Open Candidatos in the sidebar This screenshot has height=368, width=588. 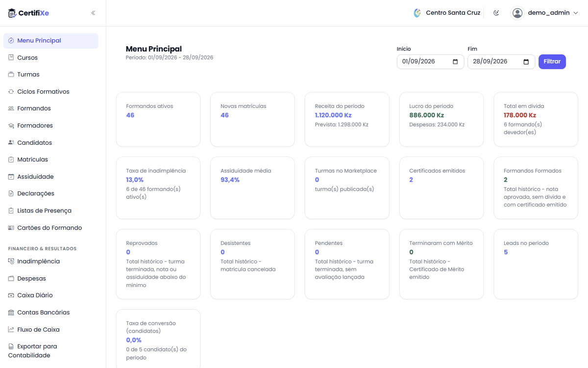coord(51,143)
